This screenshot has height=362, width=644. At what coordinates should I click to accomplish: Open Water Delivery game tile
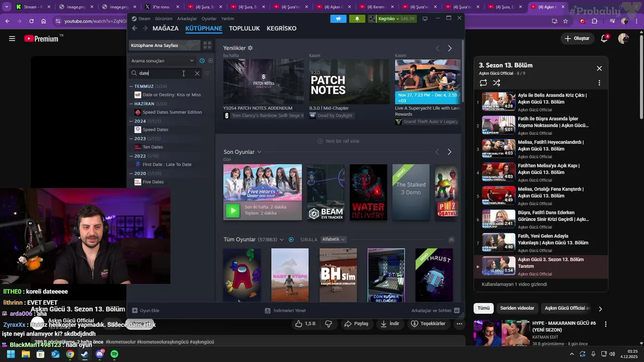pos(368,192)
